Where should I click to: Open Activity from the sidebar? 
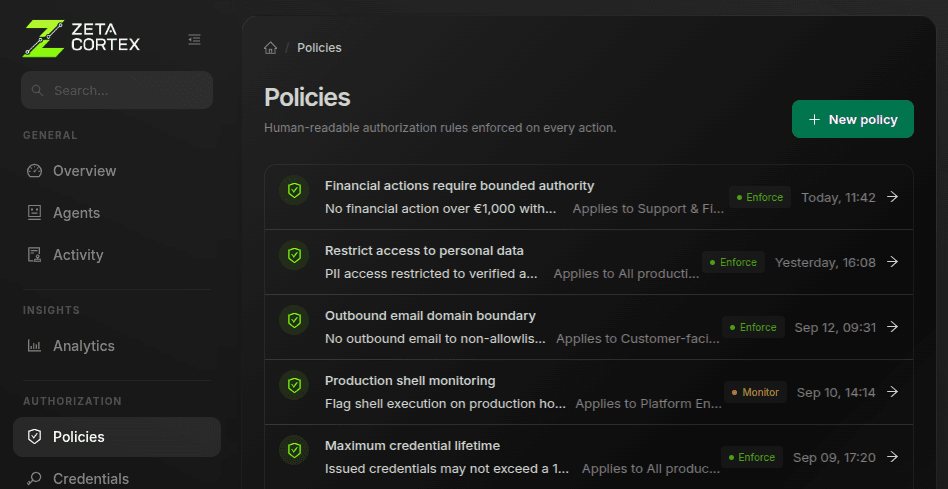tap(117, 255)
